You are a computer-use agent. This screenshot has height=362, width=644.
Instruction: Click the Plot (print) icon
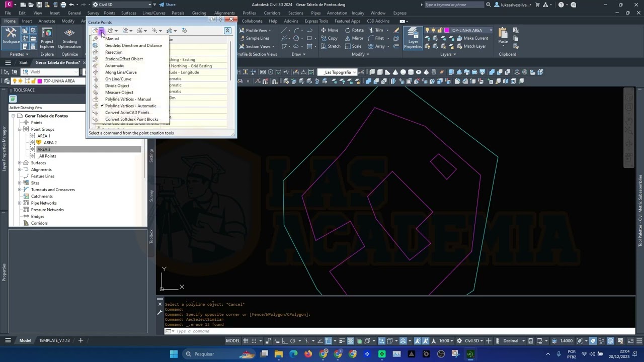click(x=63, y=5)
